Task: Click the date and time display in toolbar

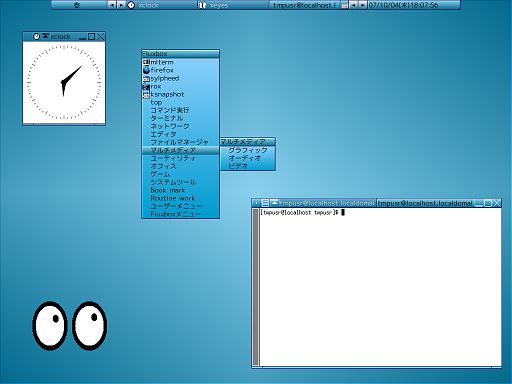Action: tap(413, 5)
